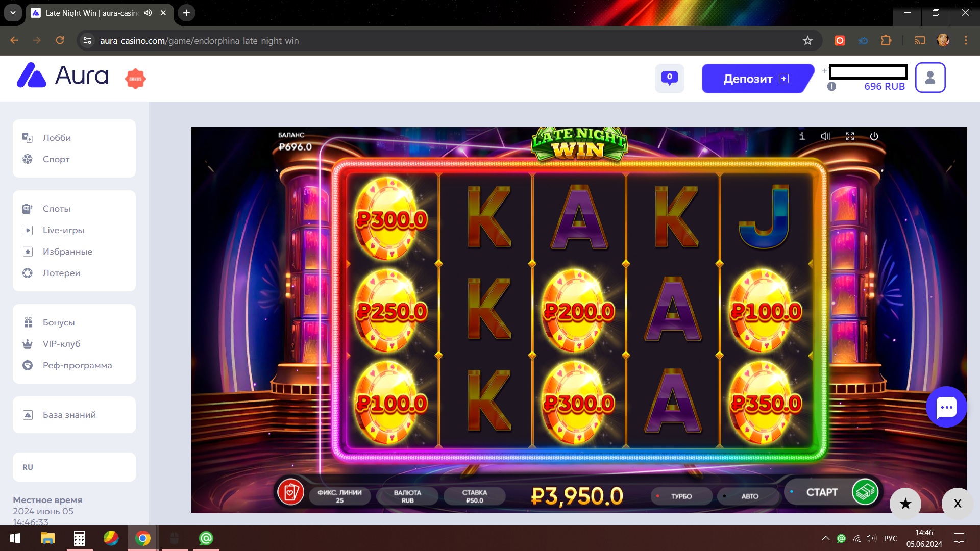Click the game power exit icon

[874, 136]
